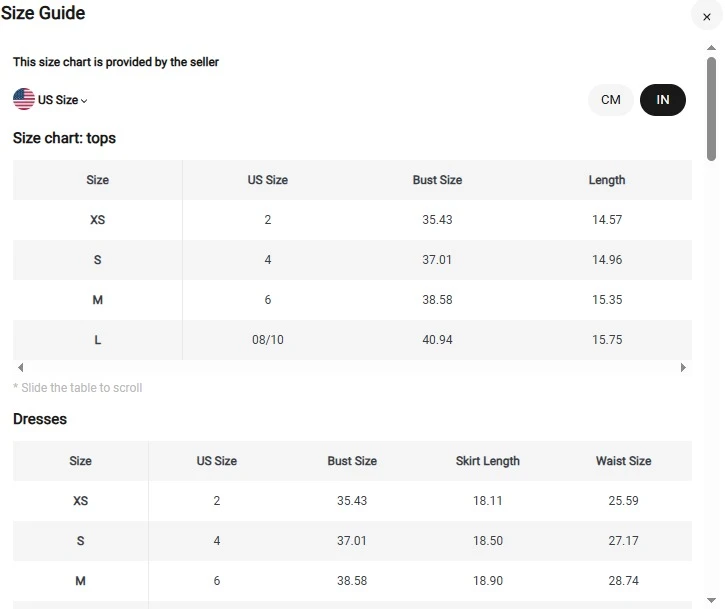Viewport: 725px width, 609px height.
Task: Click the page scrollbar up arrow
Action: 711,47
